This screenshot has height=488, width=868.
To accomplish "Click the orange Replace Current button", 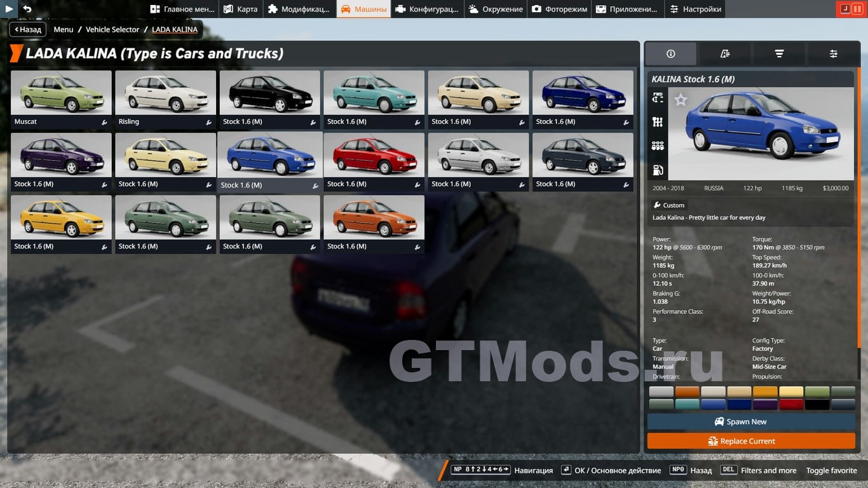I will (x=750, y=441).
